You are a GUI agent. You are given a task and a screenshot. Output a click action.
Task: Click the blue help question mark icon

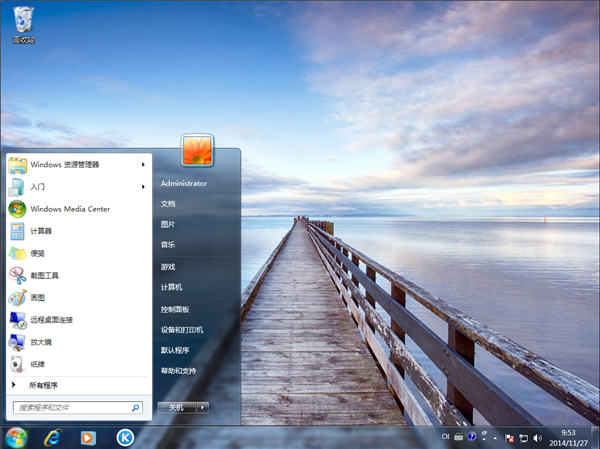tap(472, 437)
